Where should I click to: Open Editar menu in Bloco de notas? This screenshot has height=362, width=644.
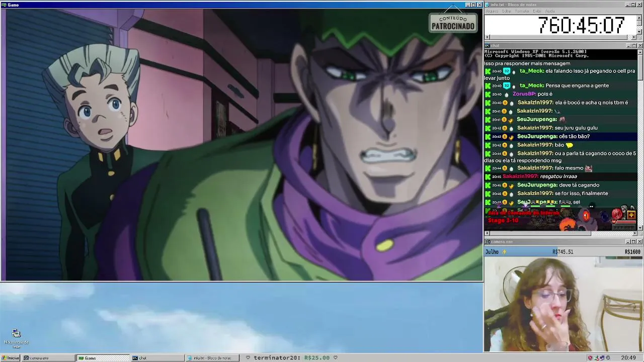coord(506,11)
